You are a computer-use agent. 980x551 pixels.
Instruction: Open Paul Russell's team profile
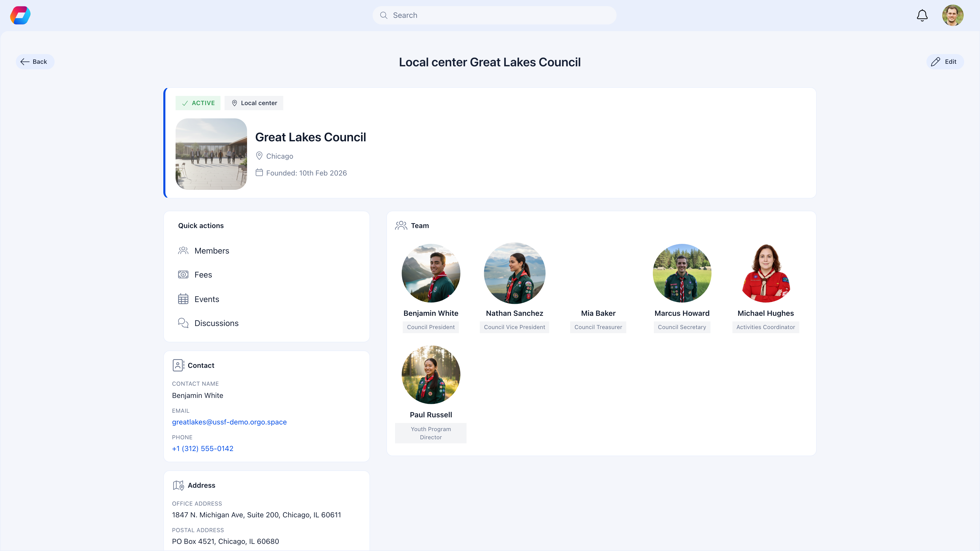click(x=431, y=374)
